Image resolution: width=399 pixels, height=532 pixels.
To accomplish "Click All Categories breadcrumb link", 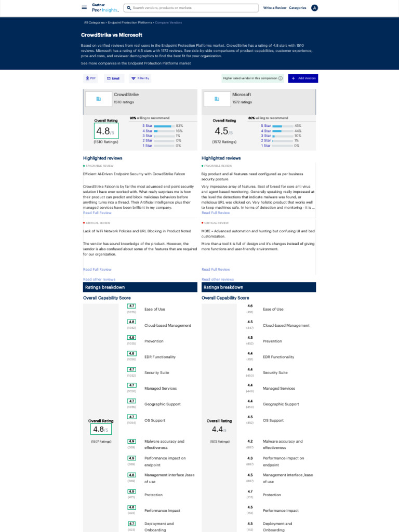I will (x=94, y=22).
